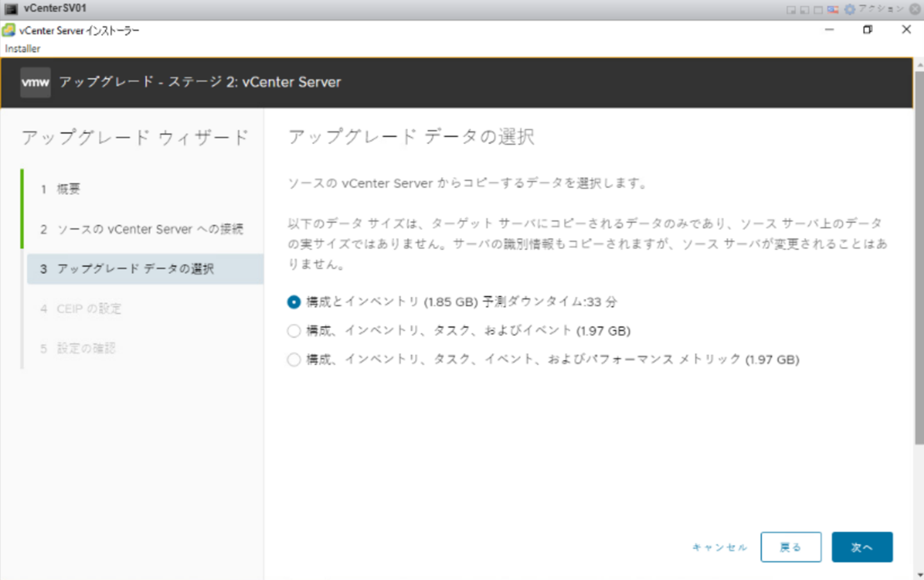Click the 戻る button
This screenshot has width=924, height=580.
(x=790, y=547)
